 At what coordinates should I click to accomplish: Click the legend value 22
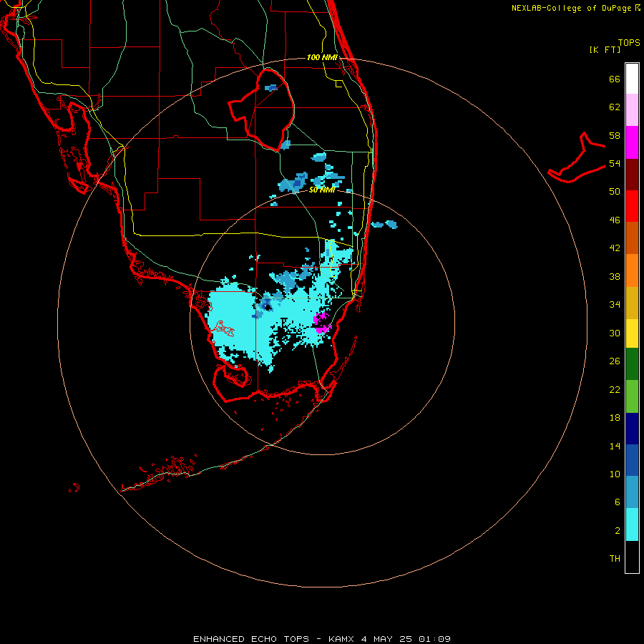pyautogui.click(x=615, y=390)
